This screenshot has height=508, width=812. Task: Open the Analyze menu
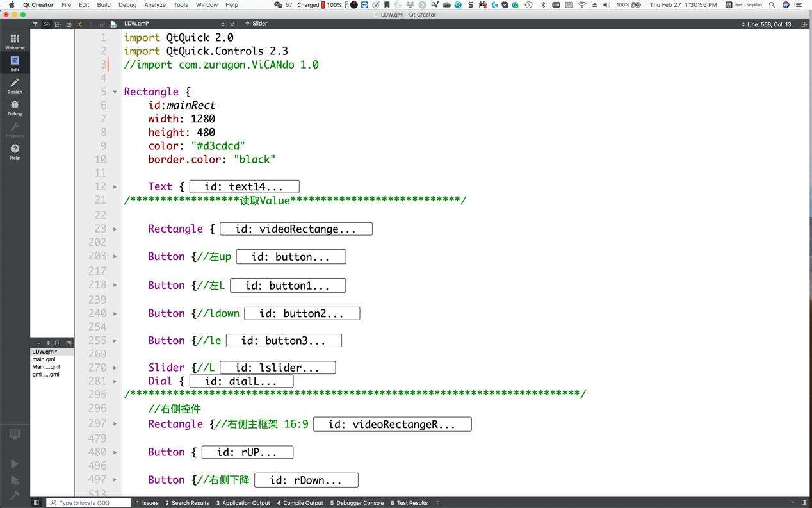coord(155,4)
